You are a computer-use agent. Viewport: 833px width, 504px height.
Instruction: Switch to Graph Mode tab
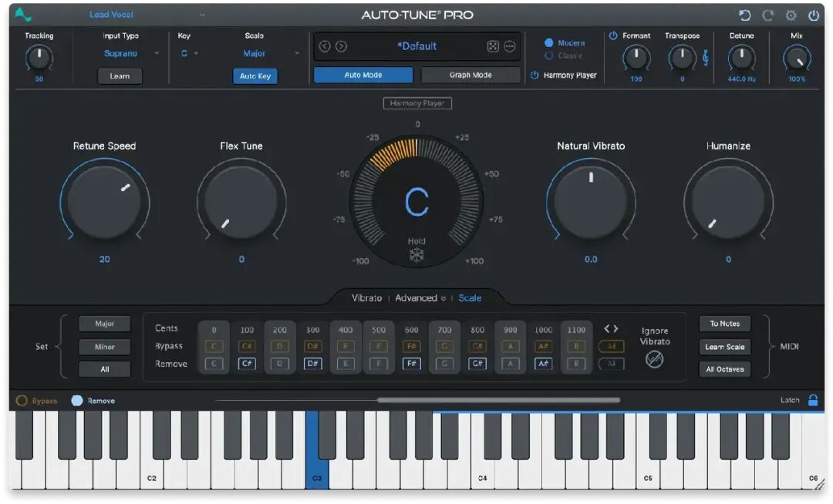pyautogui.click(x=470, y=75)
